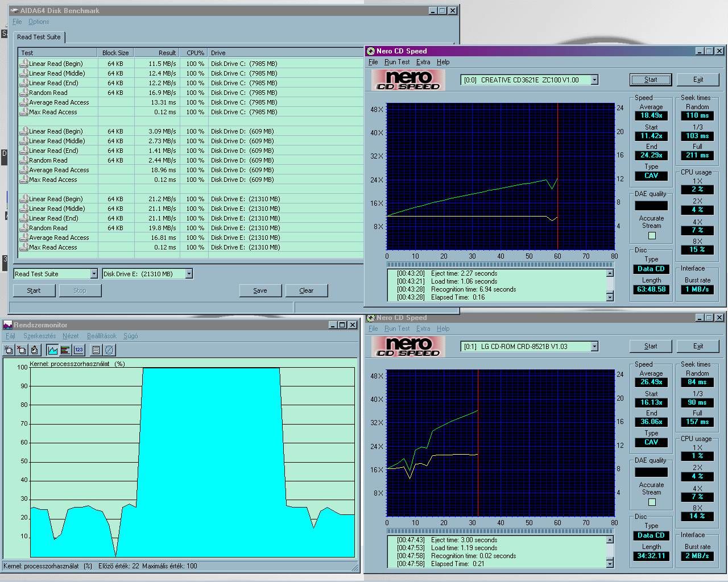Image resolution: width=728 pixels, height=582 pixels.
Task: Click the Save button in AIDA64
Action: [260, 290]
